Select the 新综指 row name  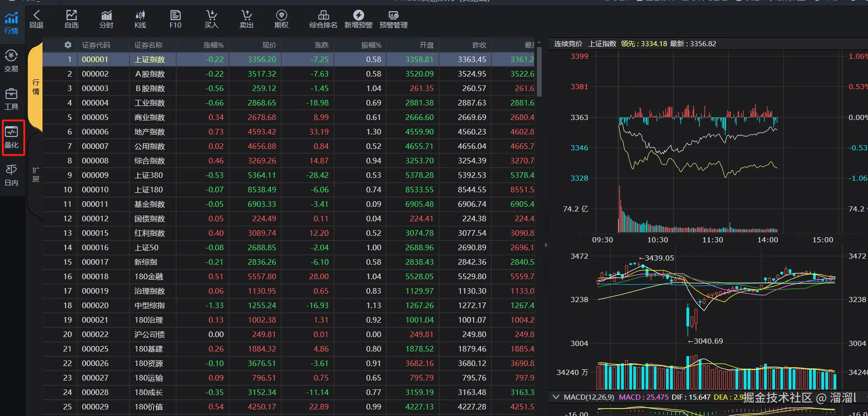(x=146, y=262)
